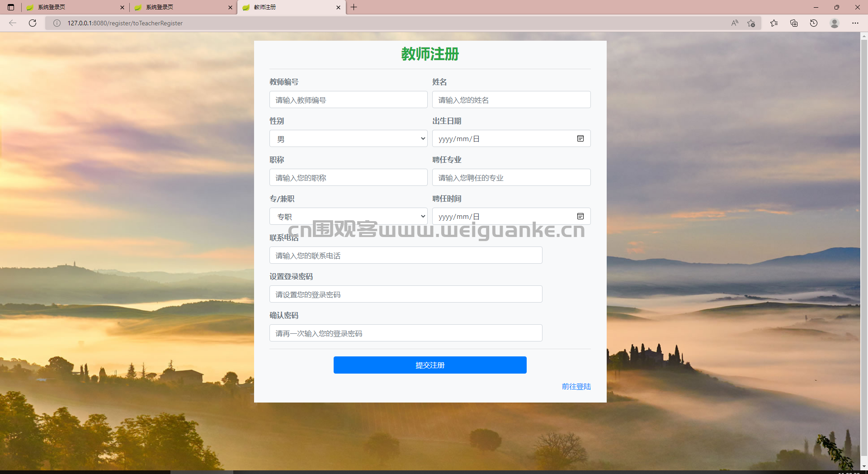Click the 聘任专业 label
The image size is (868, 474).
(x=447, y=160)
